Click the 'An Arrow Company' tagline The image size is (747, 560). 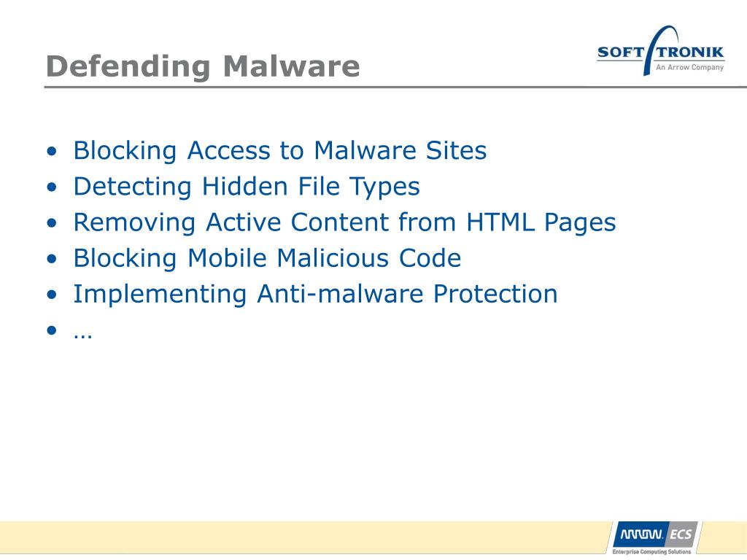pyautogui.click(x=690, y=68)
